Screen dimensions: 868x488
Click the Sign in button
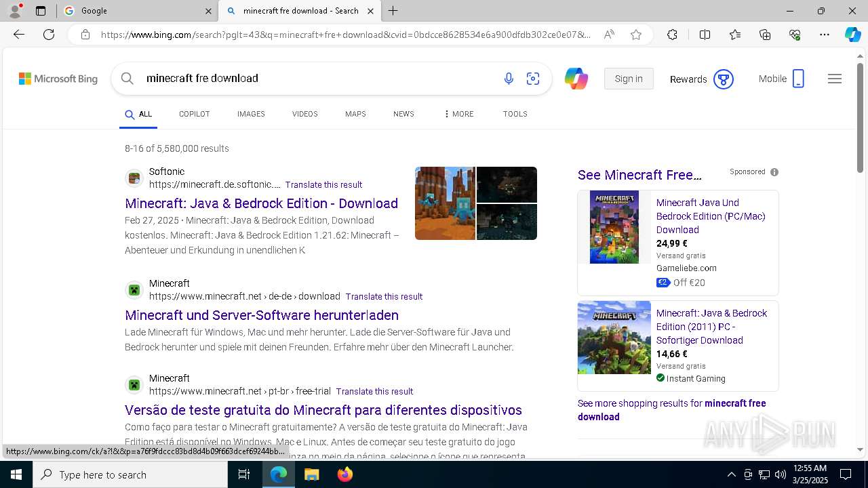pyautogui.click(x=629, y=79)
